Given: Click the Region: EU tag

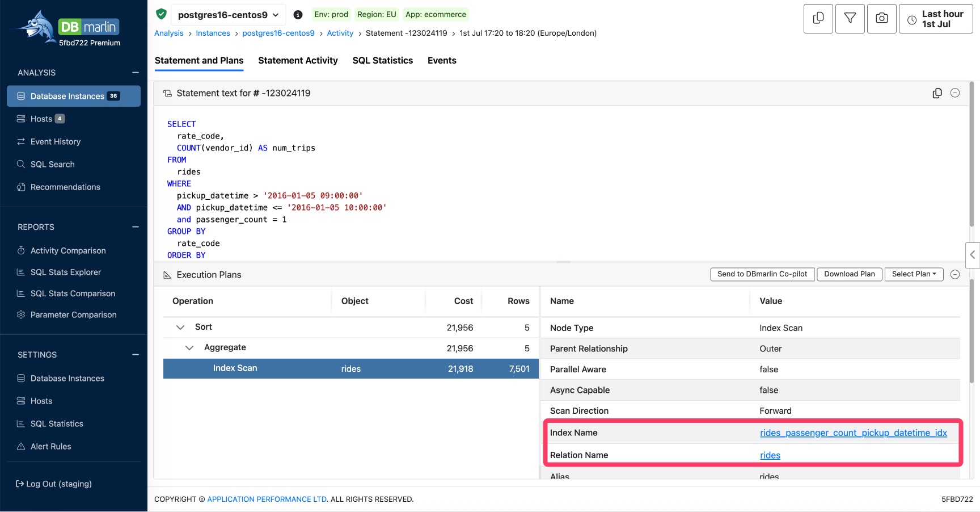Looking at the screenshot, I should coord(377,15).
